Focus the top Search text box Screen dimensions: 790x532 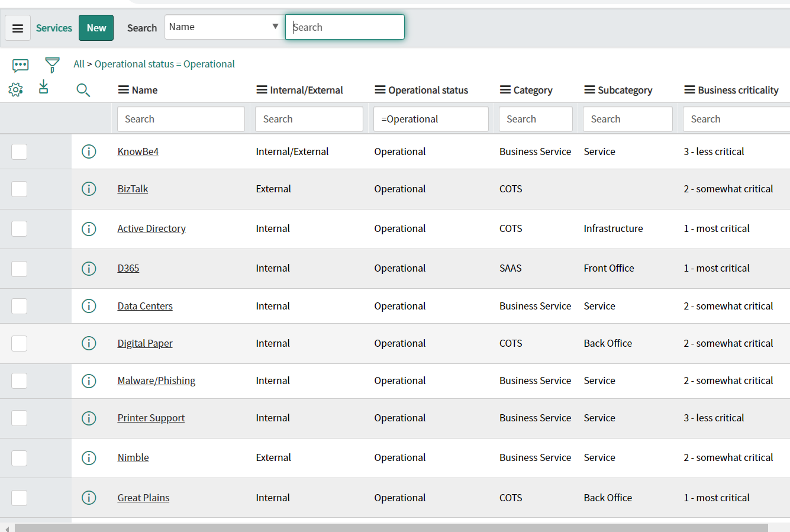click(x=345, y=27)
